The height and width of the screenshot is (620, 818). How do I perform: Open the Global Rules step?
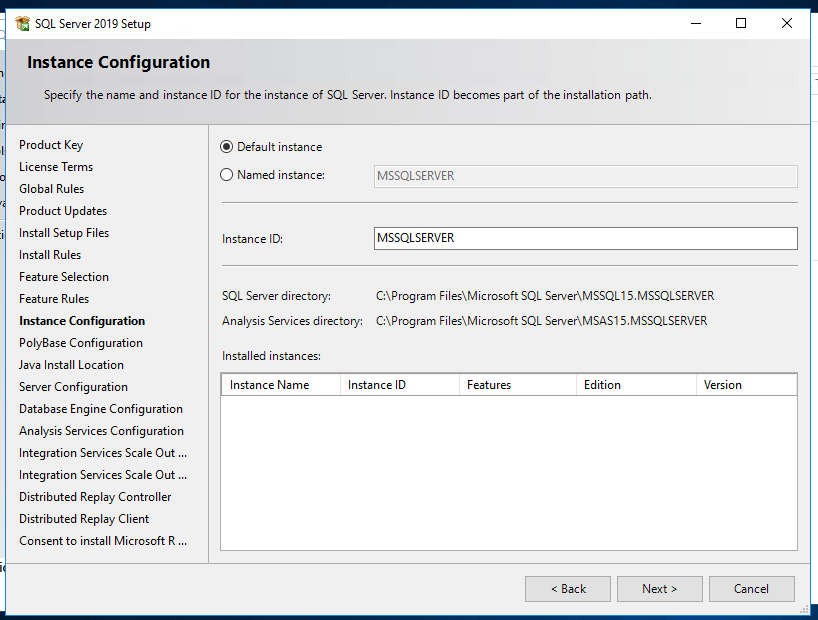tap(52, 189)
